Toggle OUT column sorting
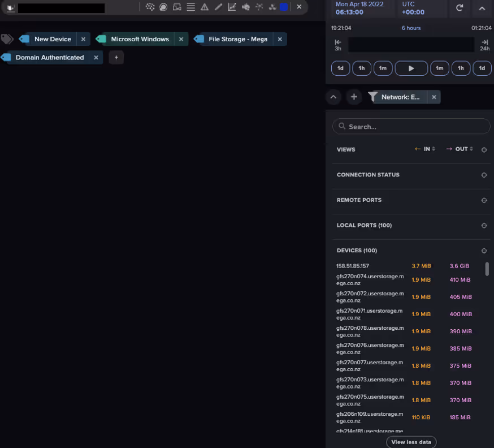Image resolution: width=494 pixels, height=448 pixels. (x=460, y=149)
